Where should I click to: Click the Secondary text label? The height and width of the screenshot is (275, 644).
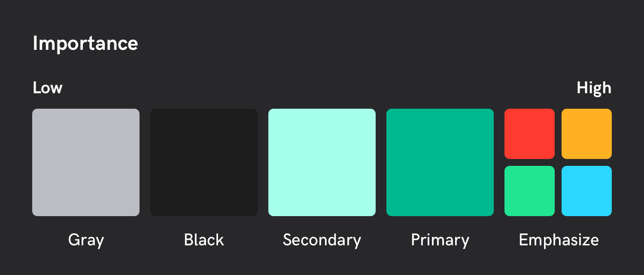click(x=322, y=240)
